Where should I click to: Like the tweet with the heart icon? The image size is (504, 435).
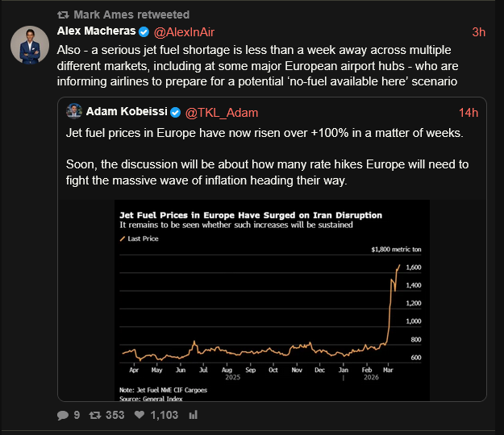tap(140, 415)
